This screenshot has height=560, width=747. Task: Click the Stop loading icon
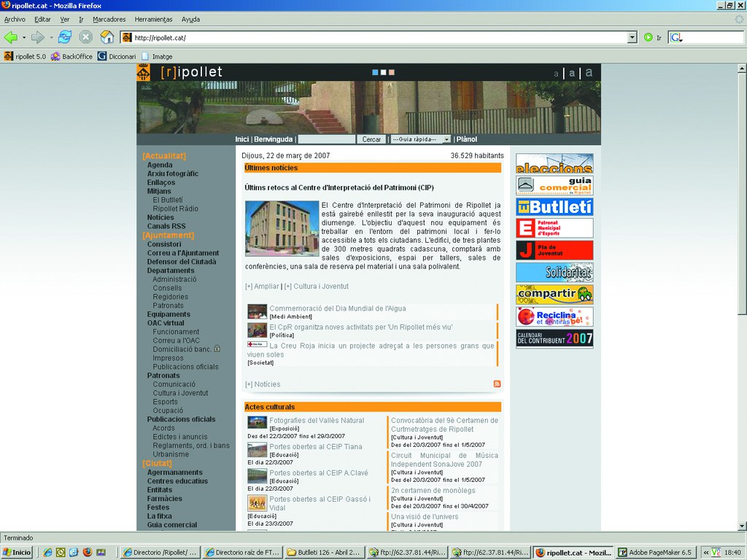pyautogui.click(x=85, y=37)
